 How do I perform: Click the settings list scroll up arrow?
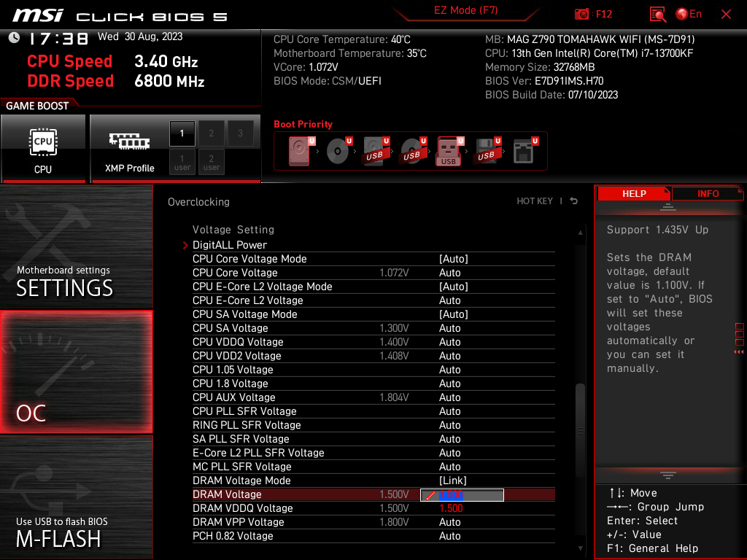click(580, 233)
